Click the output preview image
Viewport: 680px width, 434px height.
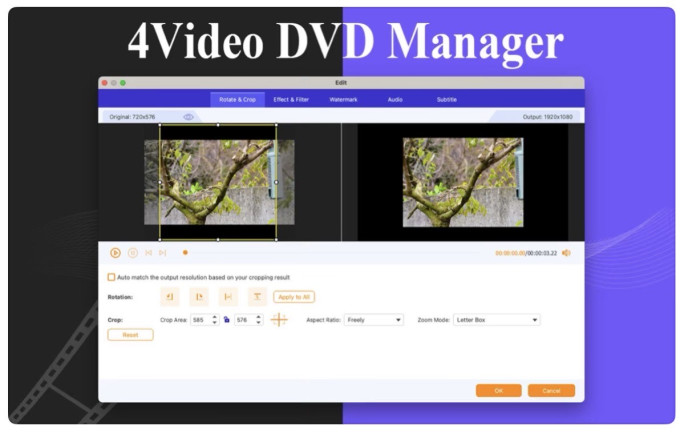463,182
